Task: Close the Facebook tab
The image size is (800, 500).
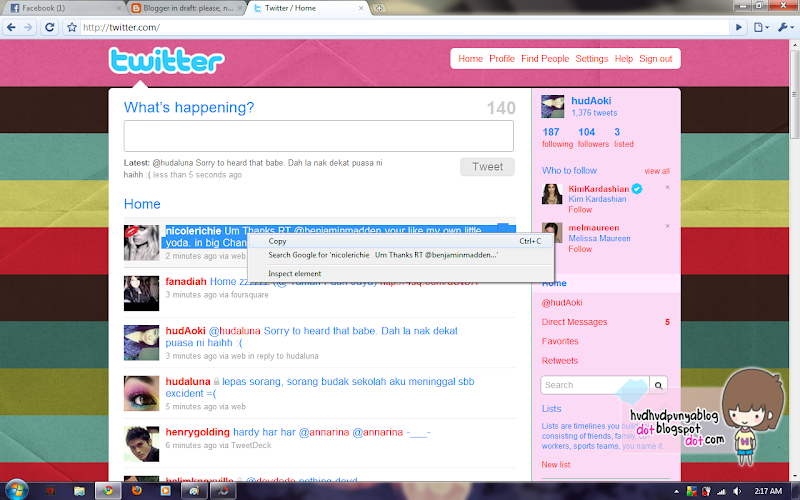Action: coord(118,8)
